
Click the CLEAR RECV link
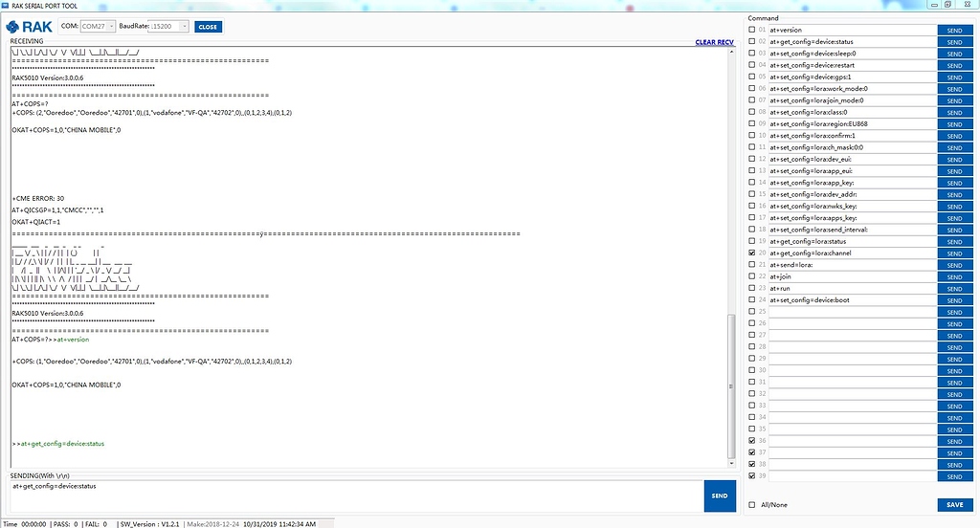714,42
